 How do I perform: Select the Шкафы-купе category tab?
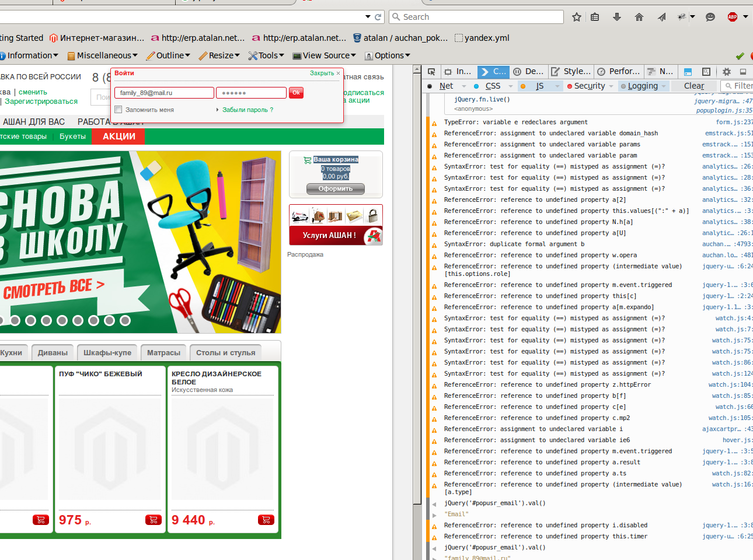[x=107, y=353]
